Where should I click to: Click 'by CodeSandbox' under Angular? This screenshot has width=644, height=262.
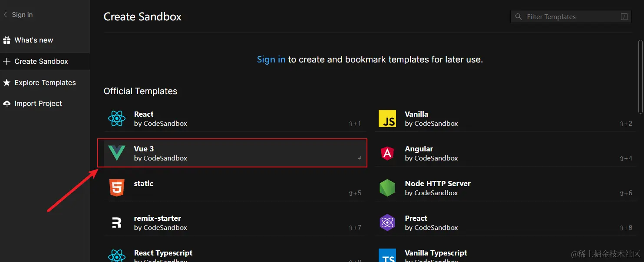[x=431, y=158]
